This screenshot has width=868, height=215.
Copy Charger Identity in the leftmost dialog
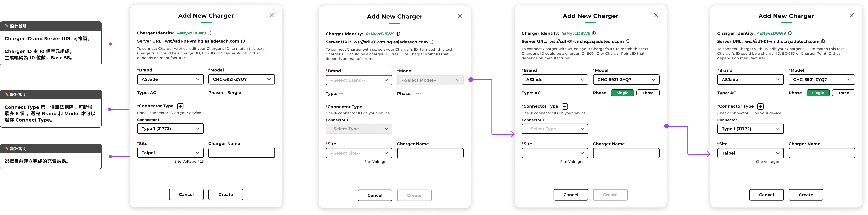pyautogui.click(x=210, y=33)
